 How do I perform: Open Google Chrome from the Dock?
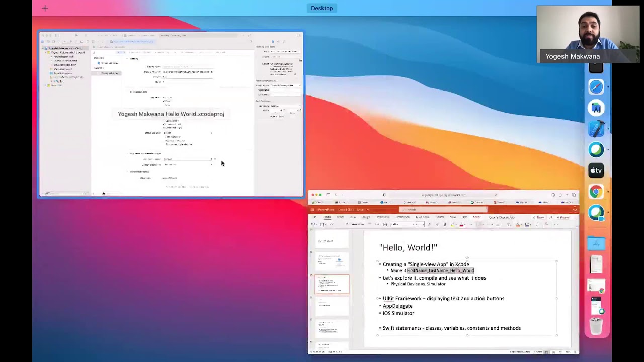[596, 192]
